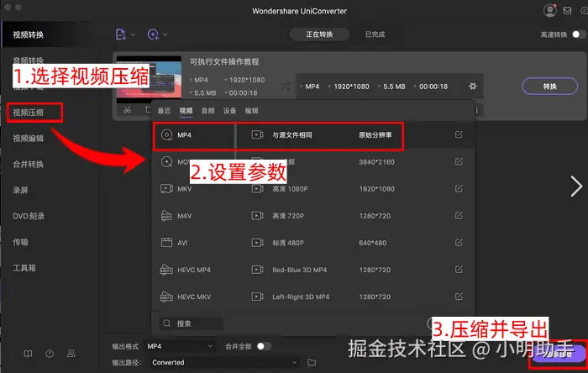Toggle the 合并全部 switch
The image size is (588, 373).
(264, 346)
